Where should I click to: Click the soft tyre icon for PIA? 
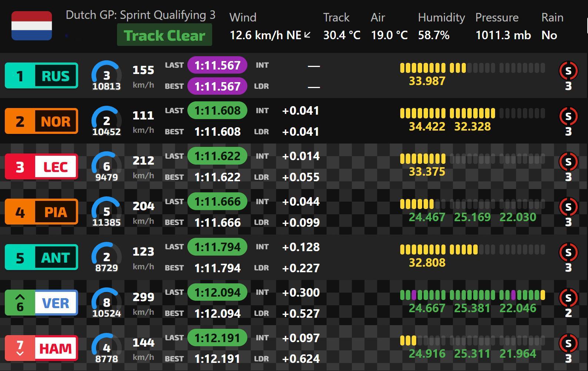click(568, 206)
